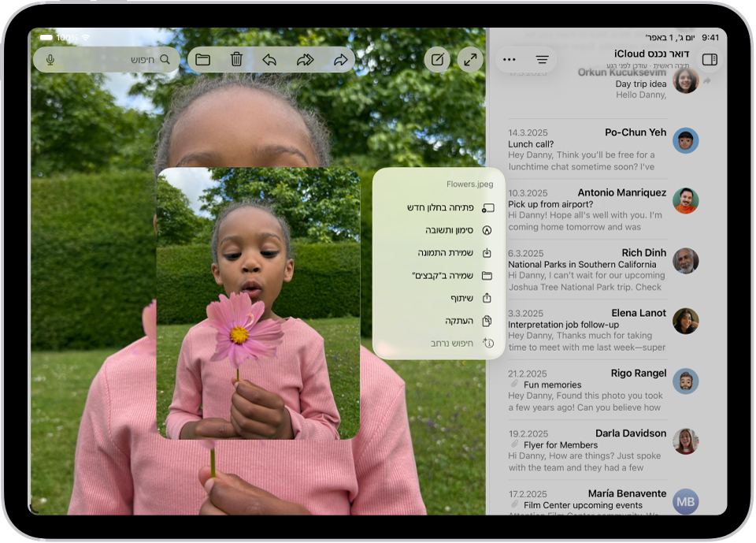Screen dimensions: 756x543
Task: Click the Reply All double-arrow icon
Action: click(305, 60)
